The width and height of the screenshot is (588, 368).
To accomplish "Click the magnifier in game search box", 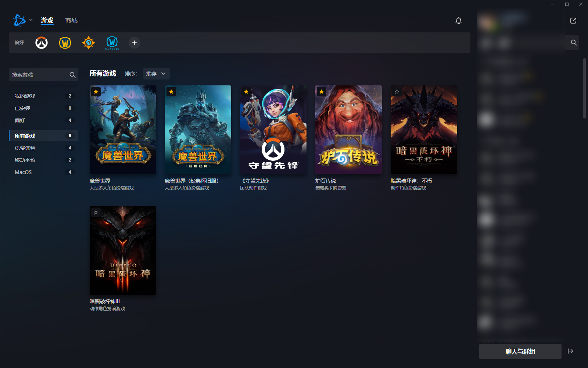I will (x=72, y=75).
